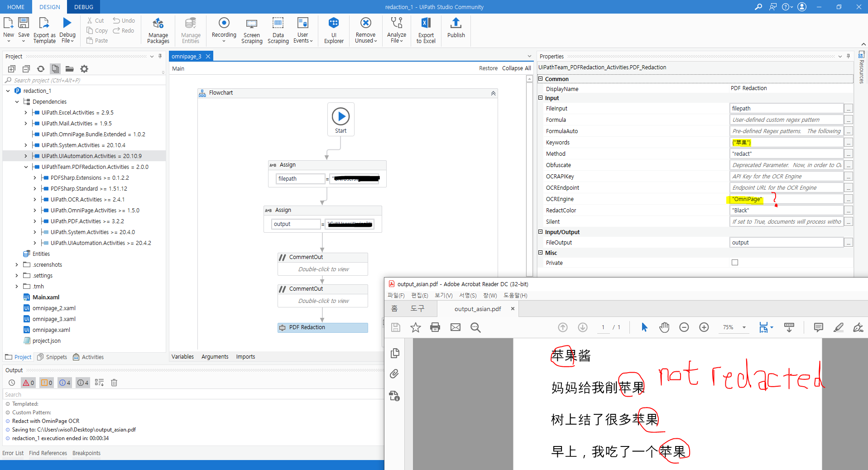Screen dimensions: 868x470
Task: Click the Search project input box
Action: 84,81
